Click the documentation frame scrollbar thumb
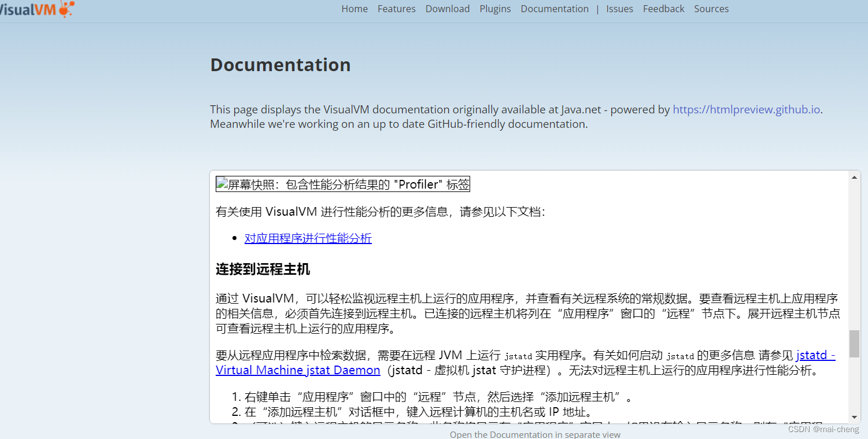The height and width of the screenshot is (439, 868). [x=854, y=344]
